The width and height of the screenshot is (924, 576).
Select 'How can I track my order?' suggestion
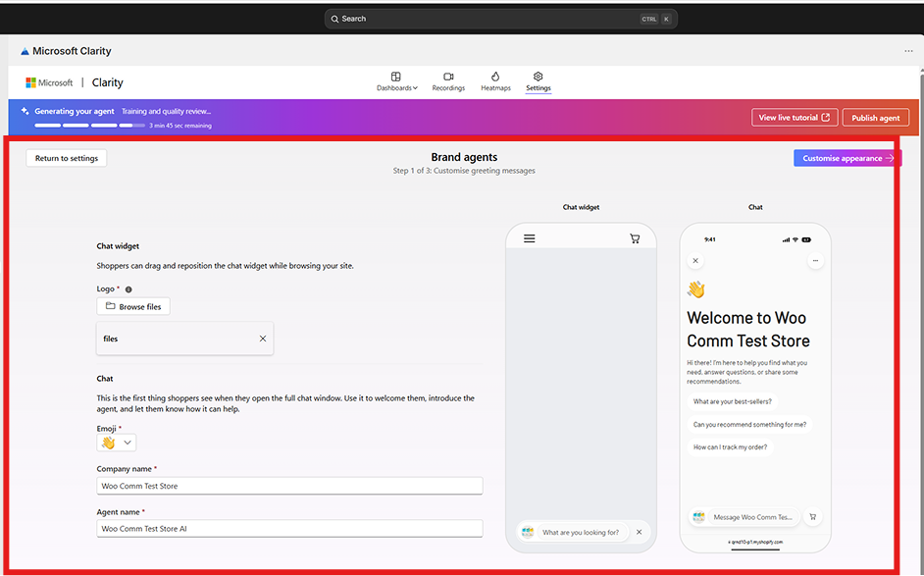730,446
